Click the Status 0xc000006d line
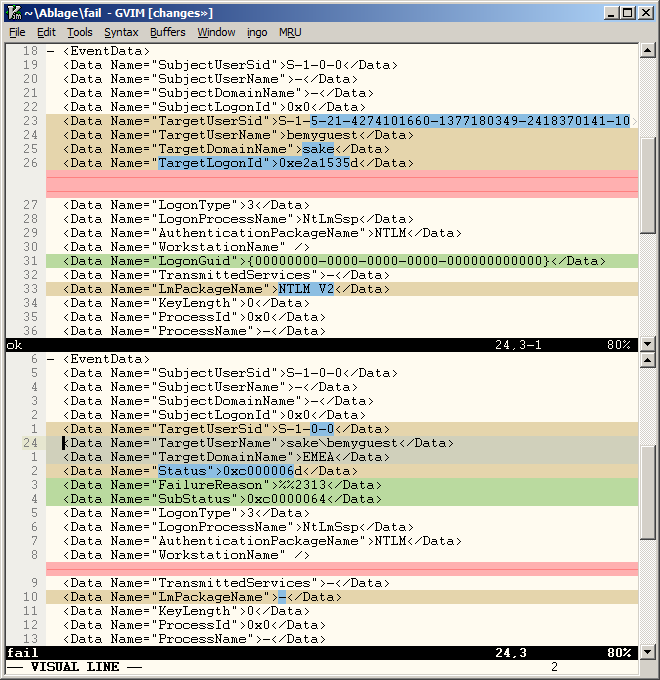Image resolution: width=660 pixels, height=680 pixels. coord(342,471)
